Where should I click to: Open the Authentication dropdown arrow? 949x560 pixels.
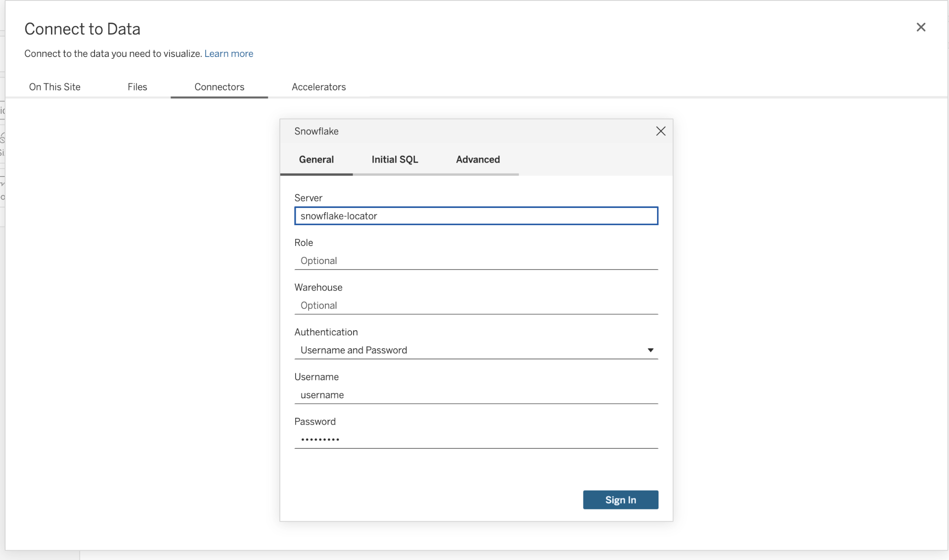651,350
